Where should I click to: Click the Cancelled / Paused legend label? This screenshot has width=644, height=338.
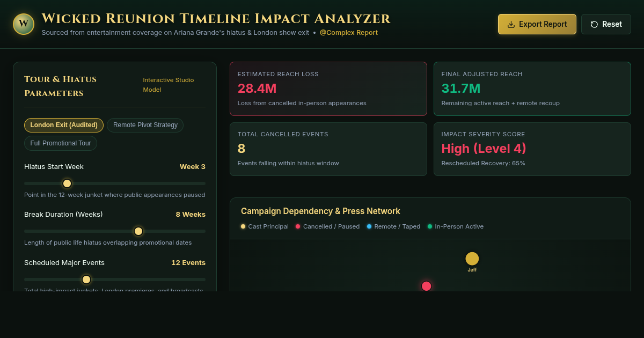(331, 226)
